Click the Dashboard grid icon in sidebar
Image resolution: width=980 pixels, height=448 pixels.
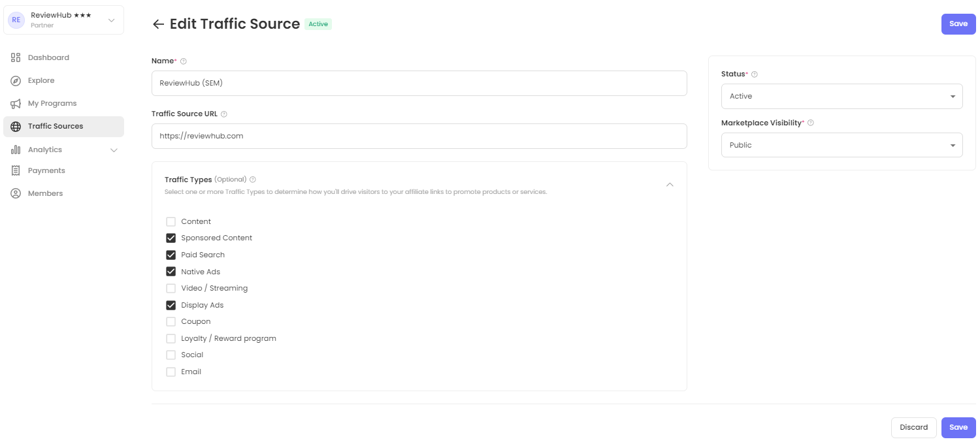tap(16, 57)
